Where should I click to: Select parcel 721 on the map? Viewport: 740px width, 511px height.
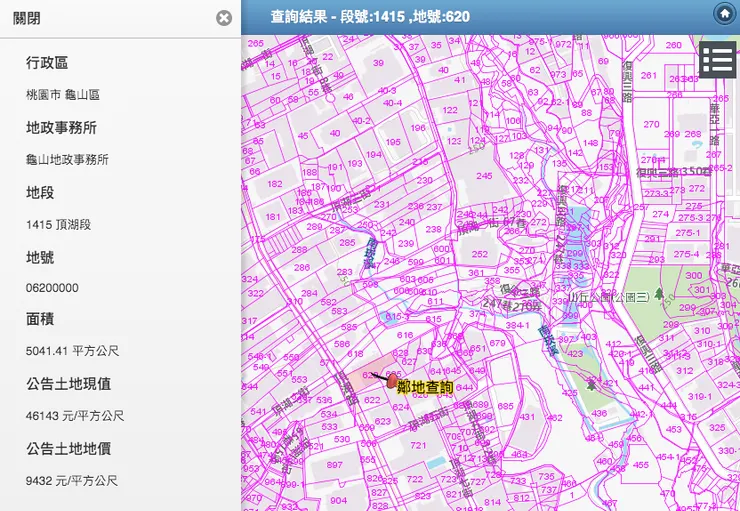point(418,445)
